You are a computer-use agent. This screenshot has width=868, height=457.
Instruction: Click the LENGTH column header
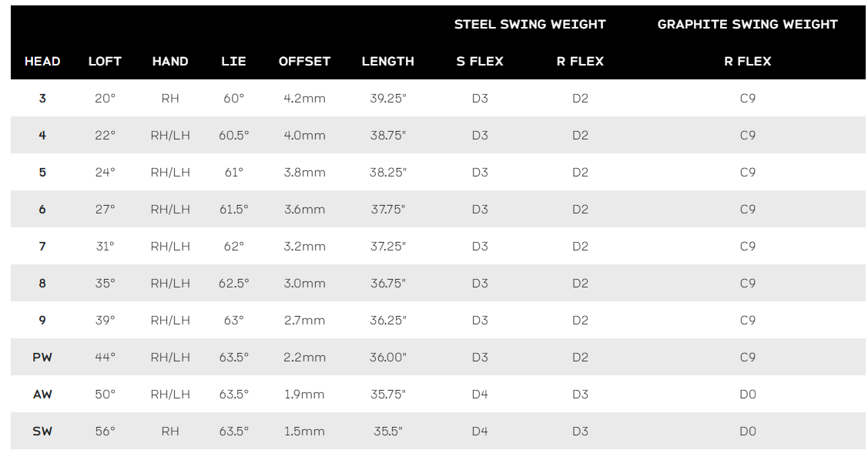[x=387, y=62]
